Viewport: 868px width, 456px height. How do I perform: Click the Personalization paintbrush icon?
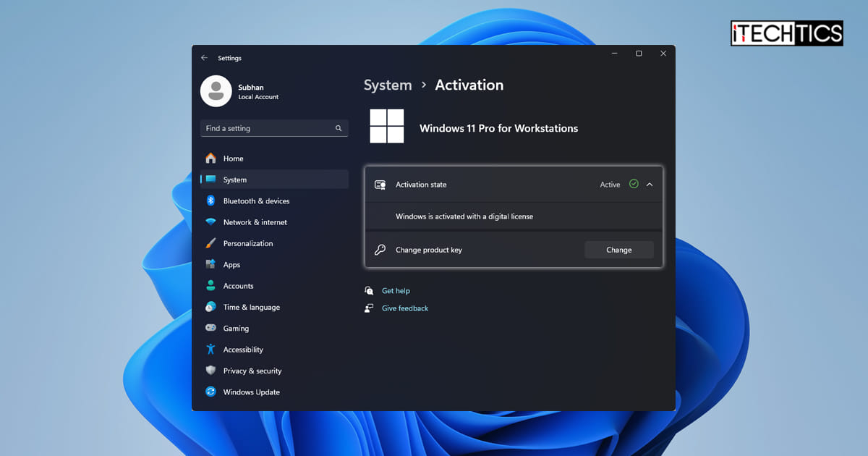pyautogui.click(x=210, y=243)
